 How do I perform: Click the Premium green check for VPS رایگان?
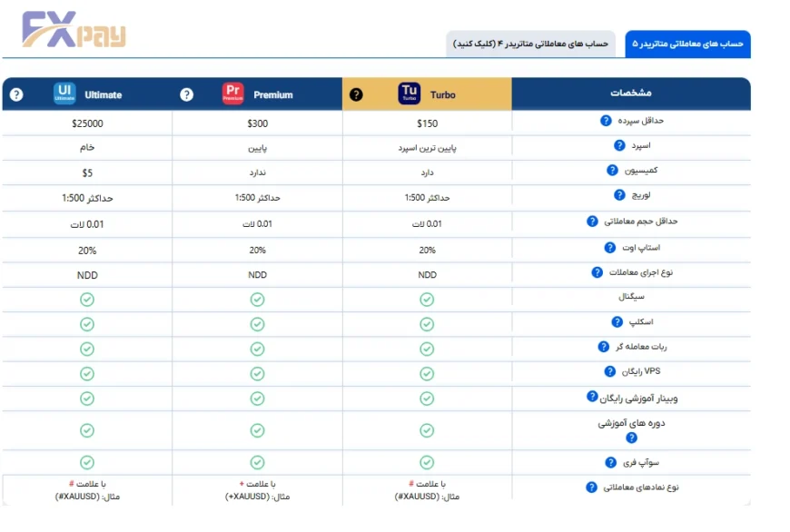[257, 372]
